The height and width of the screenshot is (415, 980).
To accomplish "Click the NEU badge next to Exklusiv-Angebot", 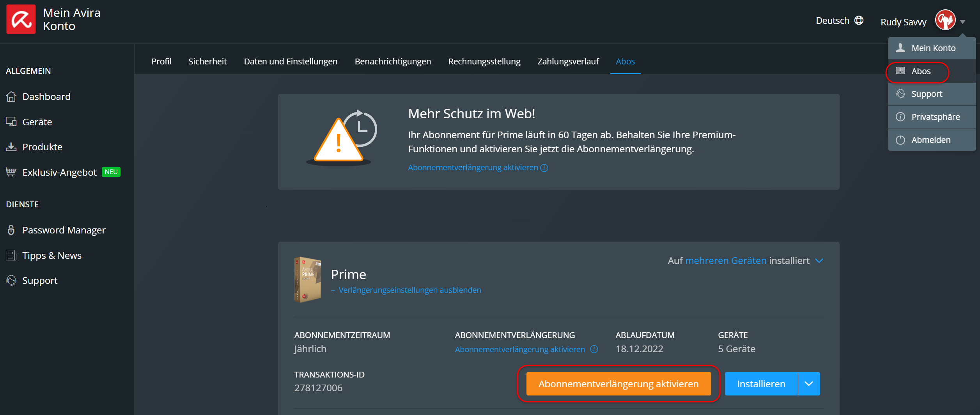I will [111, 172].
